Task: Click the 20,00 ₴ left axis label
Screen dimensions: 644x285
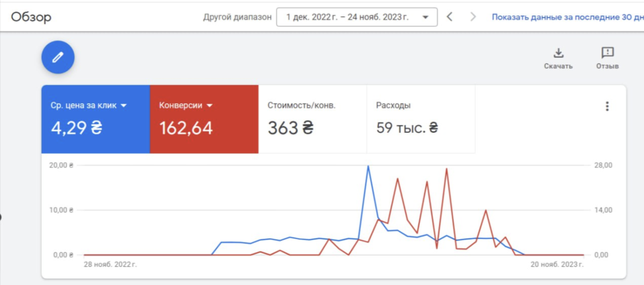Action: tap(61, 165)
